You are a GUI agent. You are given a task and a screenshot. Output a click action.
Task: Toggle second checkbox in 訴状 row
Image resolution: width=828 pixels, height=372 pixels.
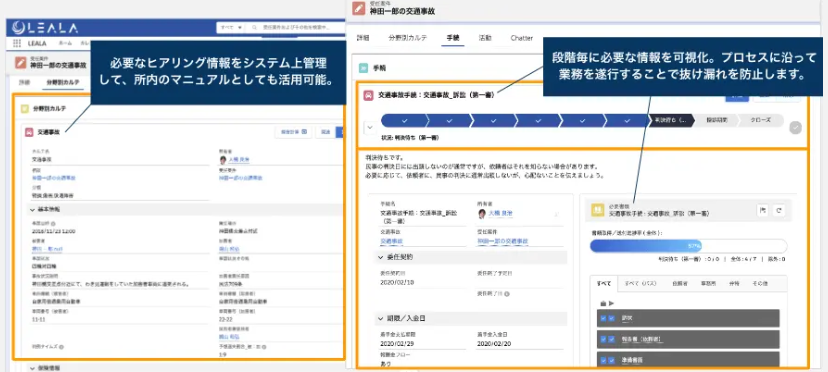(611, 318)
